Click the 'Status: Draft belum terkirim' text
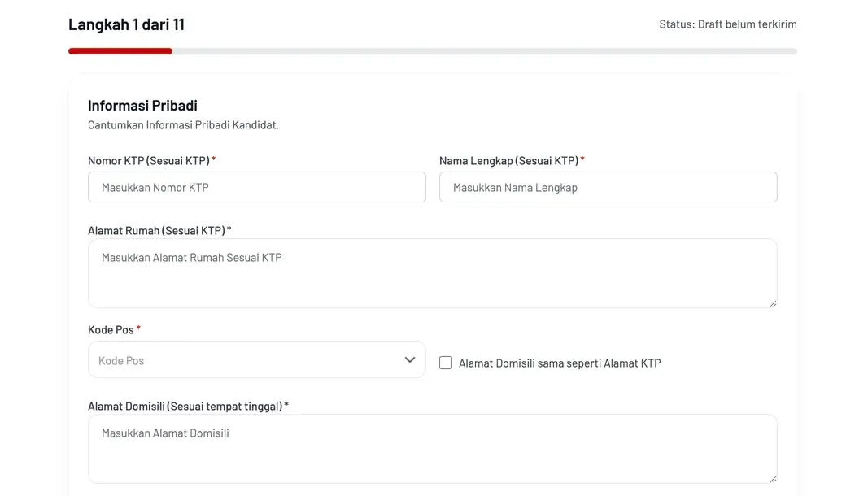The height and width of the screenshot is (496, 868). (x=727, y=24)
